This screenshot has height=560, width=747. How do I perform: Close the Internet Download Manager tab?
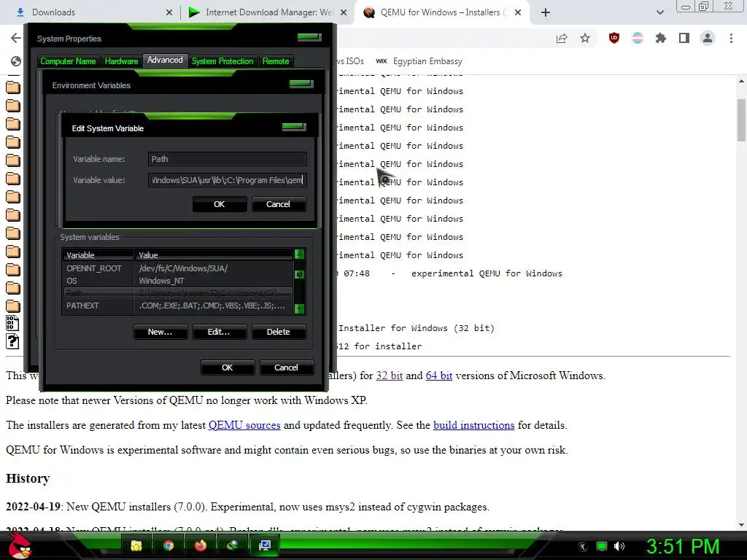click(x=343, y=12)
